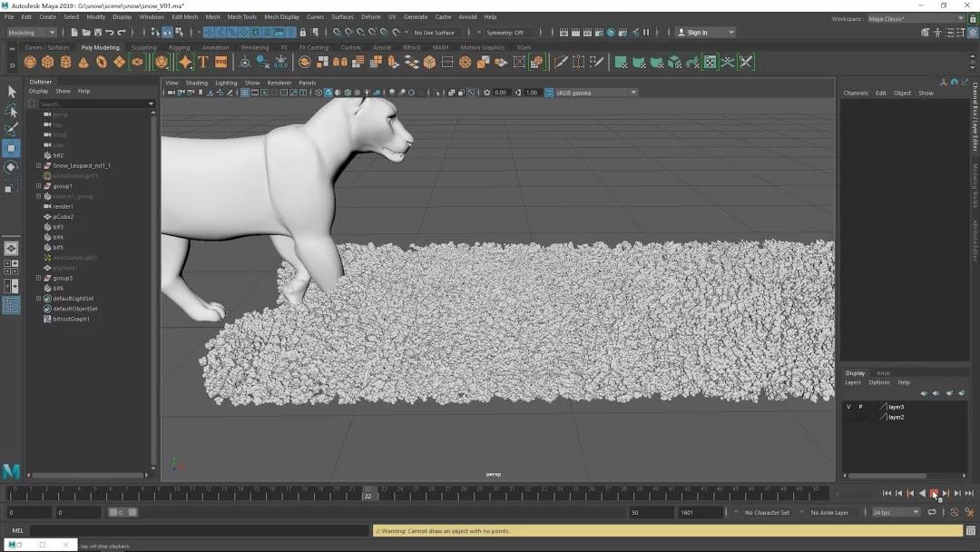Select the polygon sphere shelf icon
Viewport: 980px width, 552px height.
click(x=30, y=63)
